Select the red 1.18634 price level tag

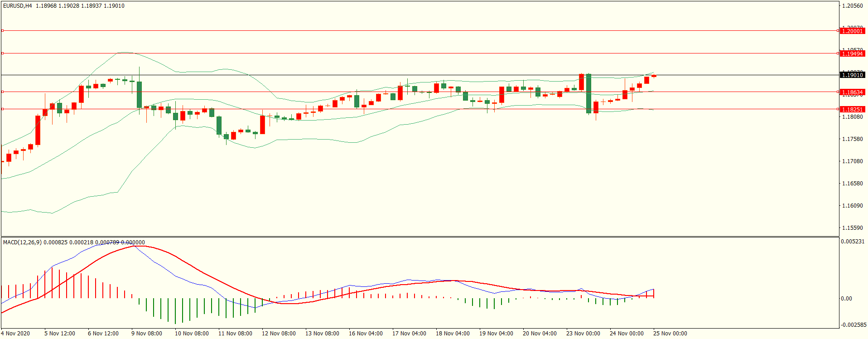tap(852, 92)
